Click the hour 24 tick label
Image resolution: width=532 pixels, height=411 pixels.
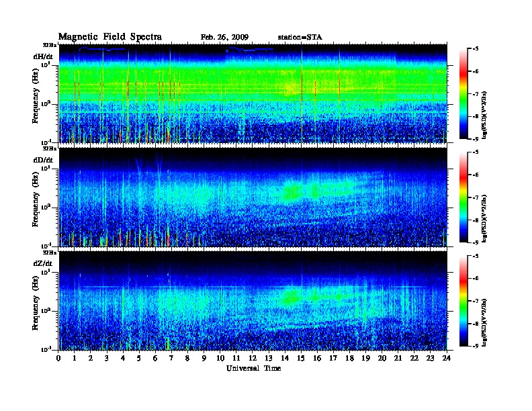(x=447, y=358)
